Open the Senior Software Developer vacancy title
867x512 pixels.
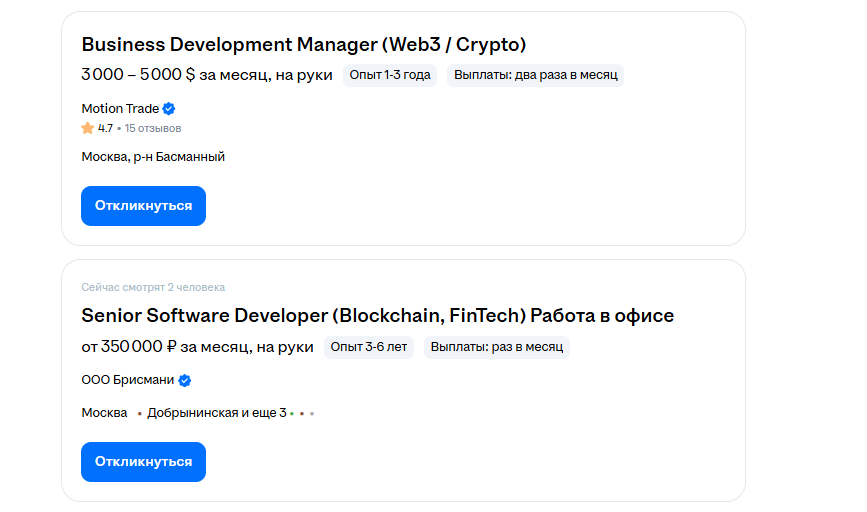(377, 316)
